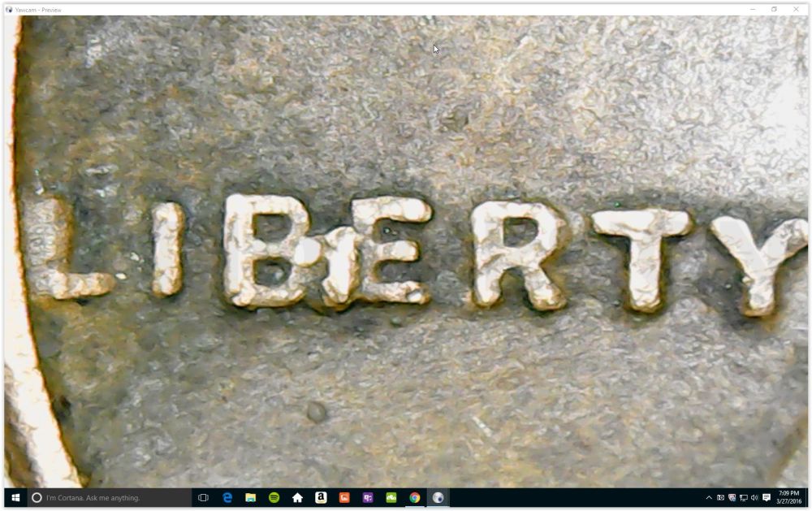The height and width of the screenshot is (511, 812).
Task: Open the volume control in the system tray
Action: click(754, 497)
